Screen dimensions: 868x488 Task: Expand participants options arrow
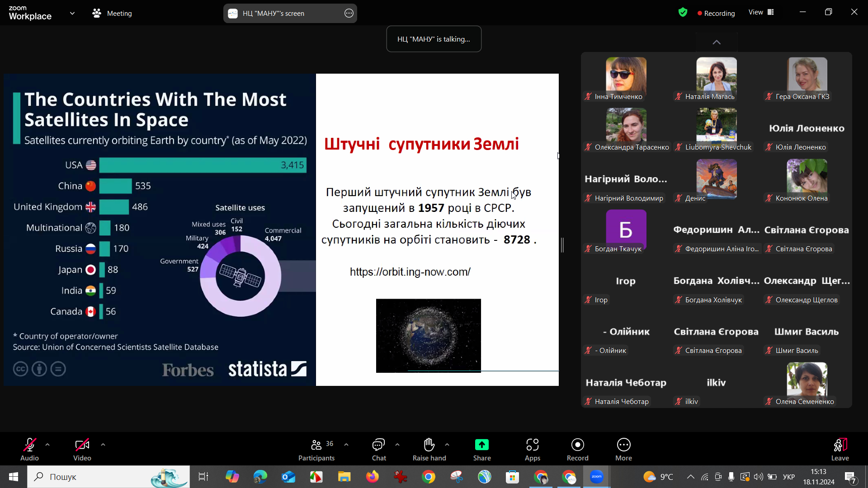pos(346,445)
